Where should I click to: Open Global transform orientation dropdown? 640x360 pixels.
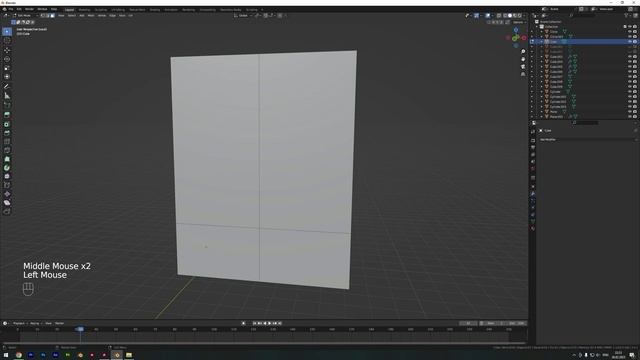click(x=243, y=16)
